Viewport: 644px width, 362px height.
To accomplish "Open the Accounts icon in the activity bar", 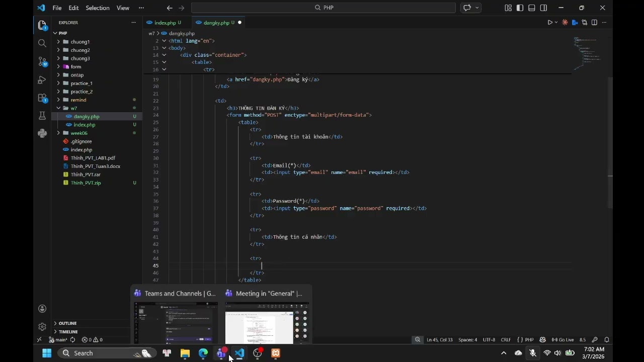I will (42, 309).
